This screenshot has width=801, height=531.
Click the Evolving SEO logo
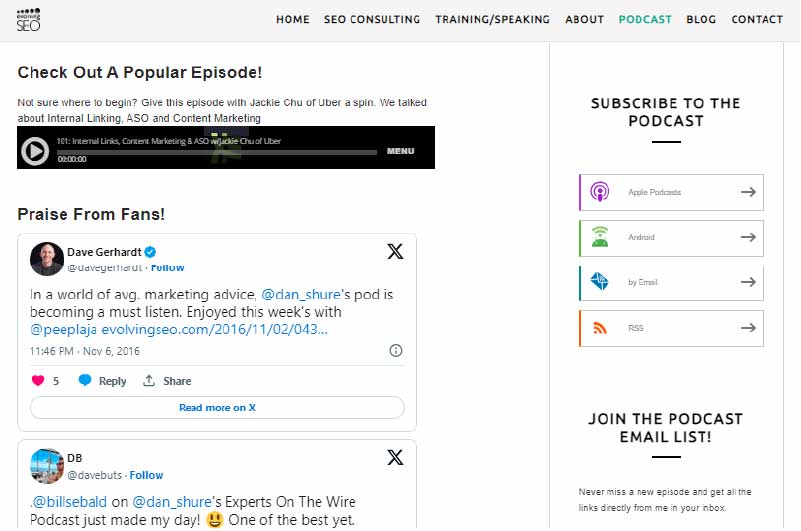(29, 19)
